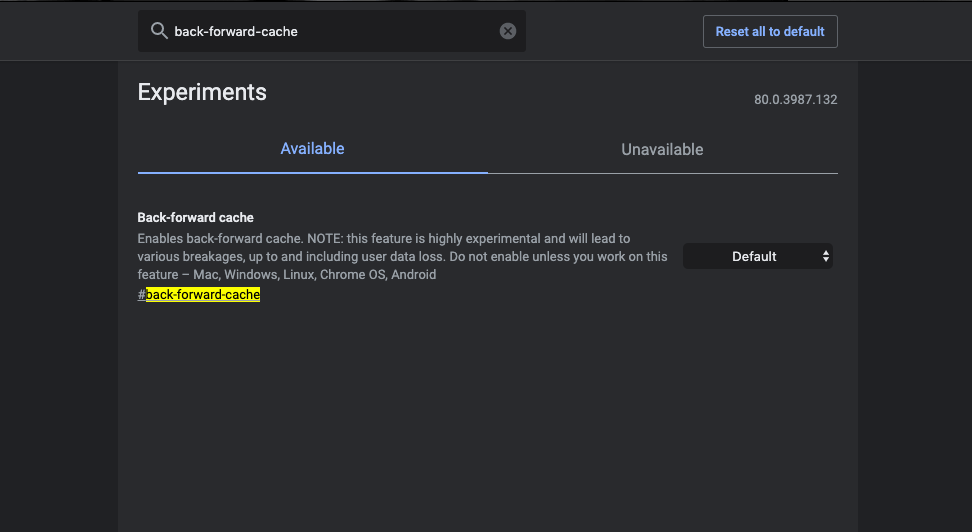Click the Reset all to default button
This screenshot has width=972, height=532.
coord(770,32)
